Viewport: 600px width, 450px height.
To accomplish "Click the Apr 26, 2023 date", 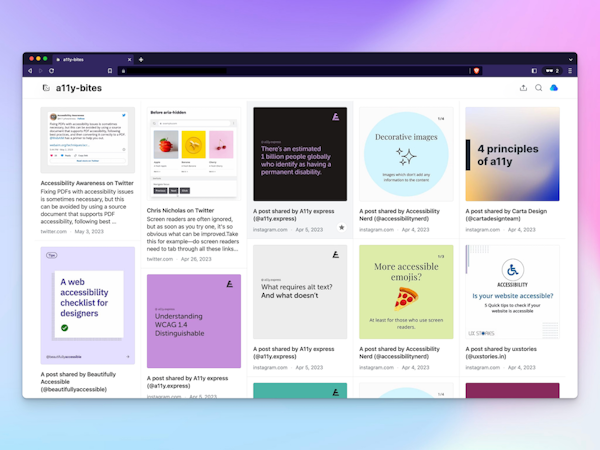I will [196, 259].
